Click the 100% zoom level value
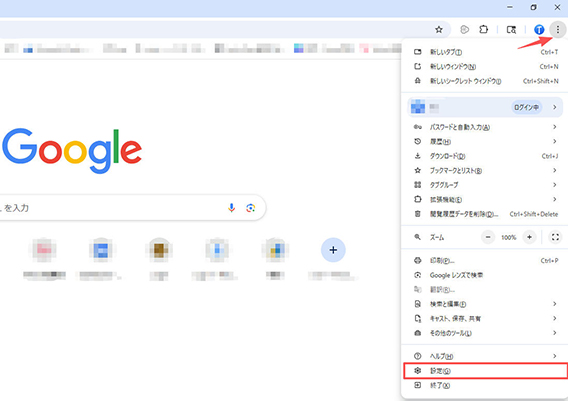This screenshot has width=568, height=401. 509,238
